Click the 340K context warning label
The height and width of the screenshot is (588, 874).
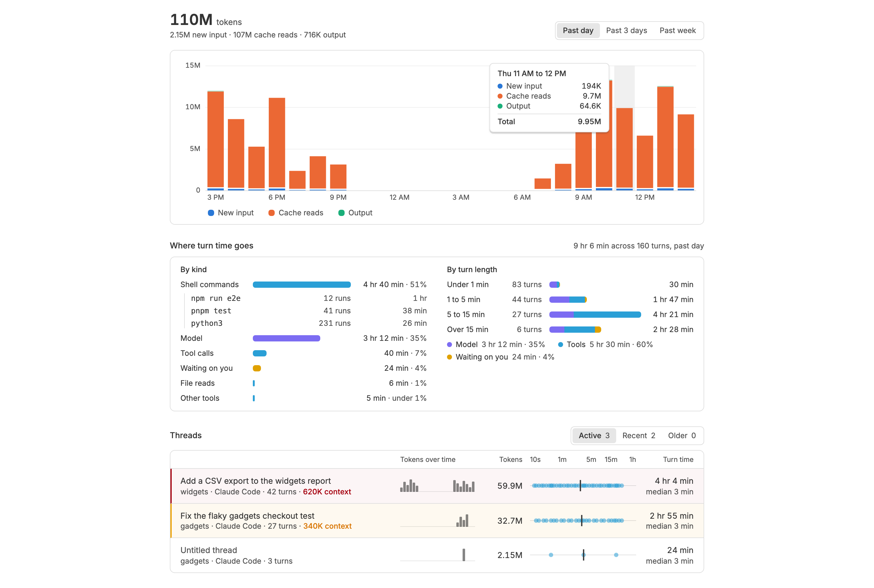tap(327, 526)
